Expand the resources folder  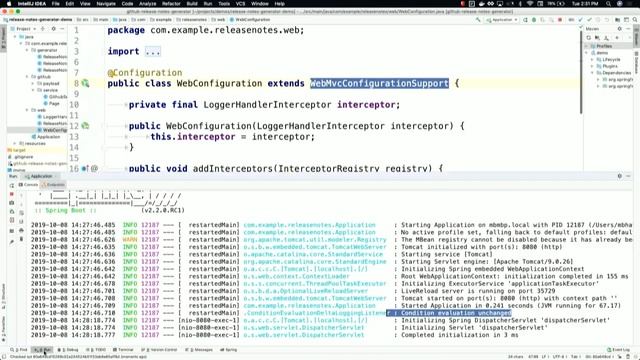[x=15, y=144]
